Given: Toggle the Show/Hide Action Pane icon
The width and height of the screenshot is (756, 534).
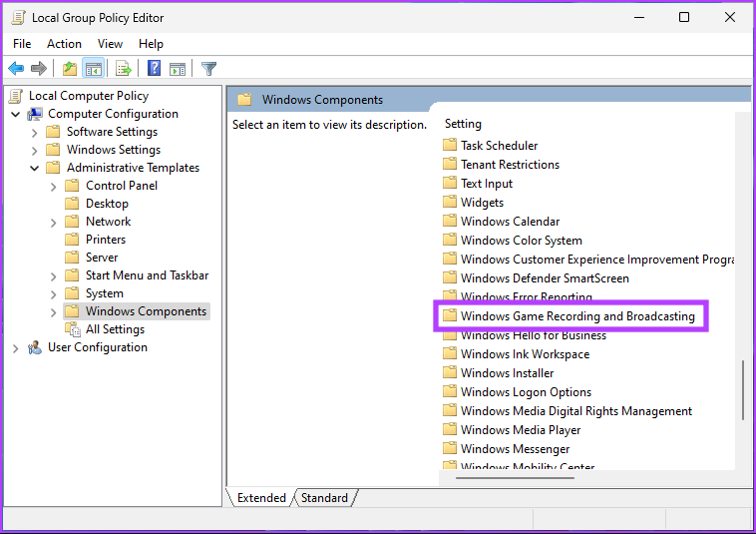Looking at the screenshot, I should click(178, 69).
